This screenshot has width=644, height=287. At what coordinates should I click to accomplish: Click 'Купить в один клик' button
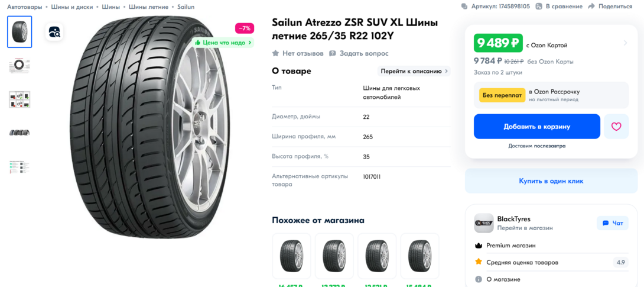(551, 181)
